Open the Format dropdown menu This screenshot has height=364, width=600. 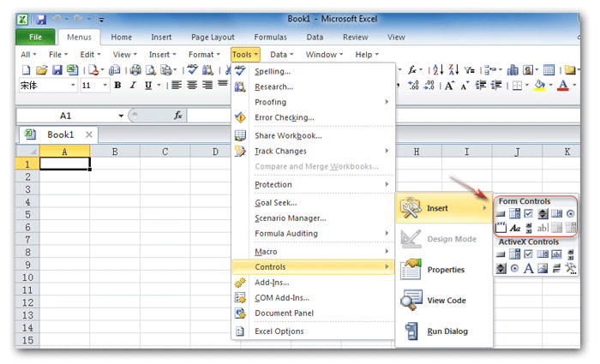point(204,55)
